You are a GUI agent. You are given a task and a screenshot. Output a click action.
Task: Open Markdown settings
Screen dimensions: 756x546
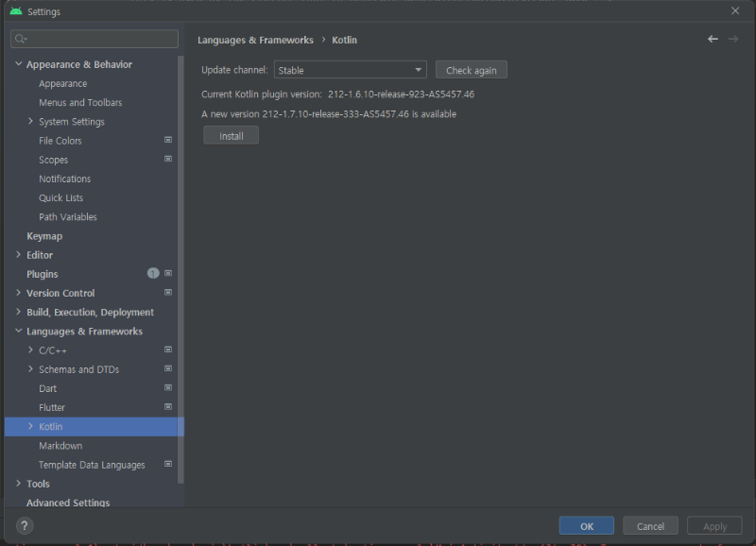click(60, 446)
